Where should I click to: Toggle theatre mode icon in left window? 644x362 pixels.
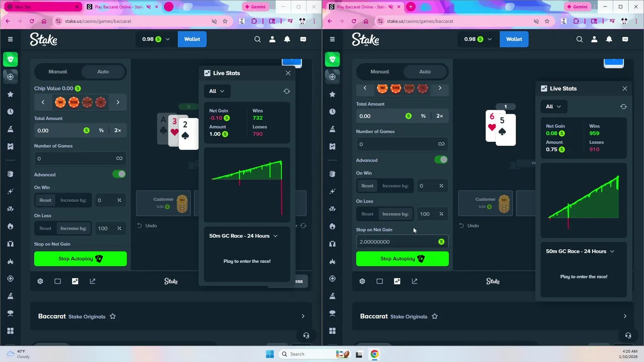tap(58, 281)
